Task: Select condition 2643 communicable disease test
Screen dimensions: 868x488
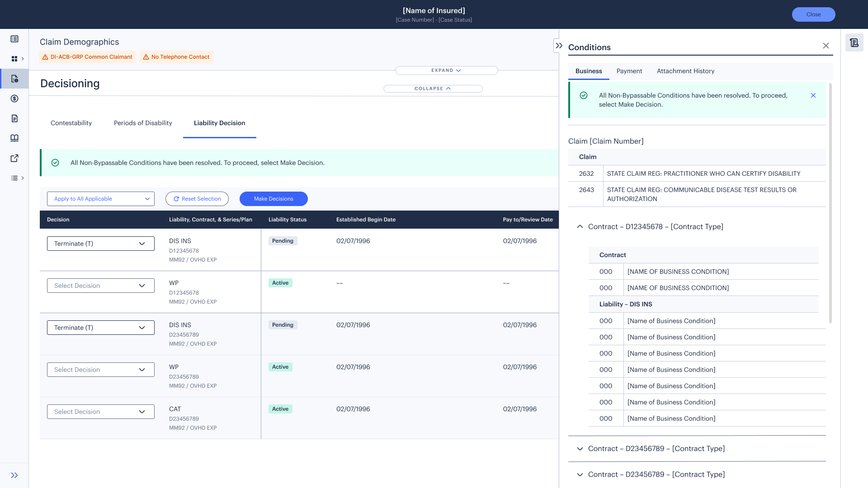Action: [x=697, y=194]
